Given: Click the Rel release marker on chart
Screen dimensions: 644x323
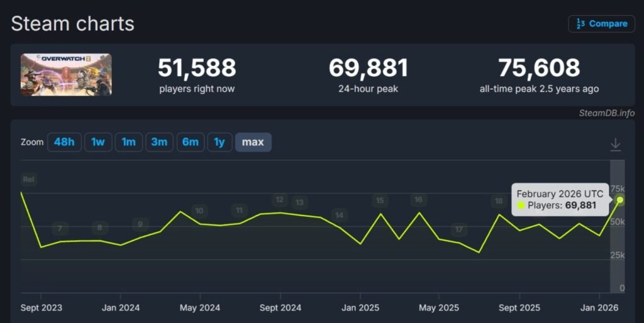Looking at the screenshot, I should [29, 180].
